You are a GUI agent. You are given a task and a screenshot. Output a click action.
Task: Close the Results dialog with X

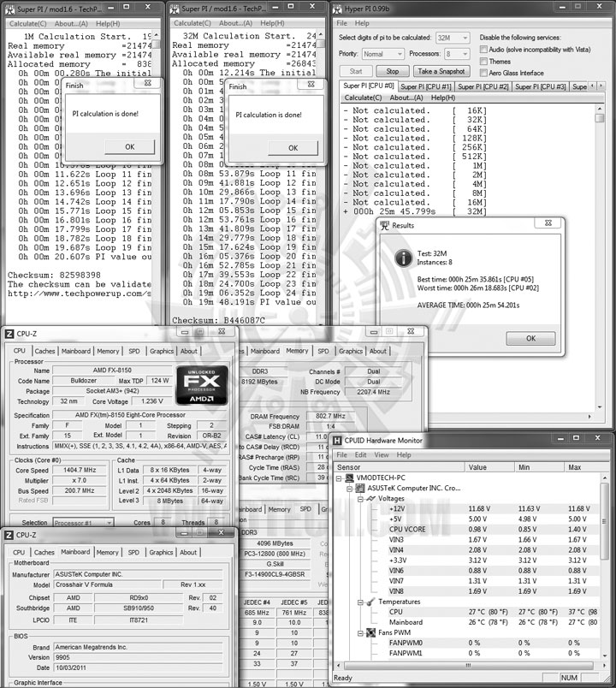(x=548, y=222)
